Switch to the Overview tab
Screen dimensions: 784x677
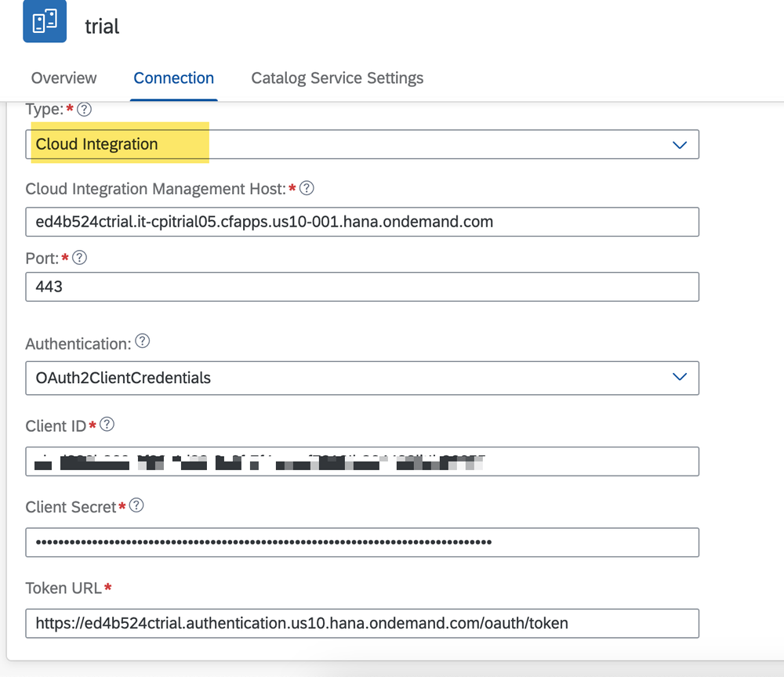point(64,78)
